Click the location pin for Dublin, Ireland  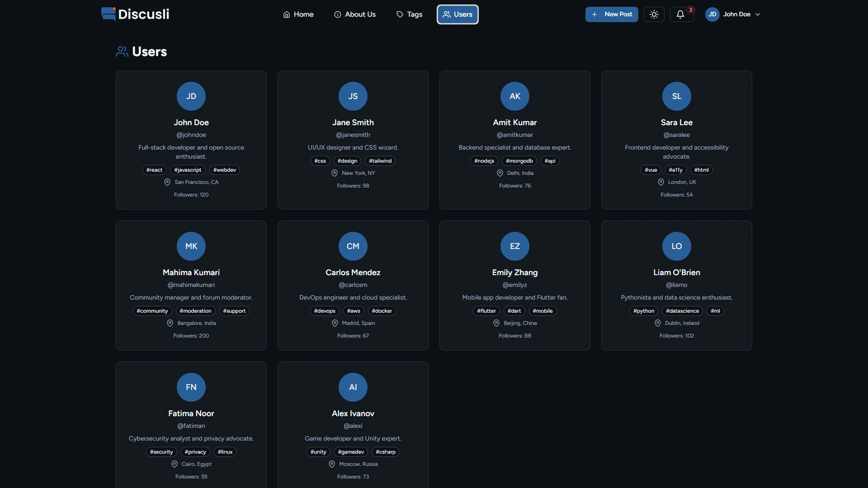click(658, 323)
